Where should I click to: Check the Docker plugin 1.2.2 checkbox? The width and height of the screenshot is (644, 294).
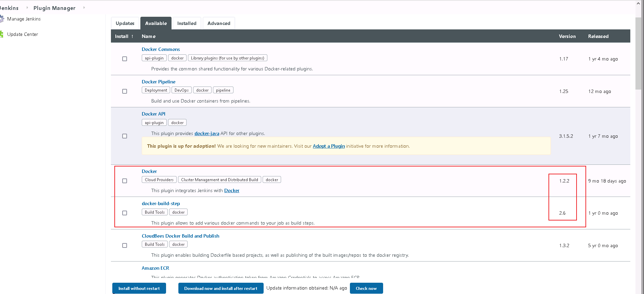point(125,181)
